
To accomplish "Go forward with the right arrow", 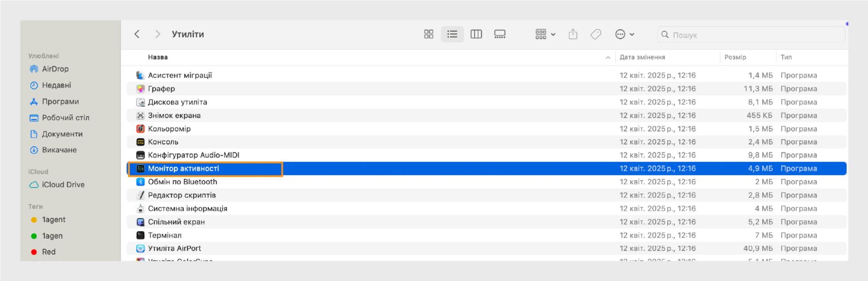I will pos(157,34).
